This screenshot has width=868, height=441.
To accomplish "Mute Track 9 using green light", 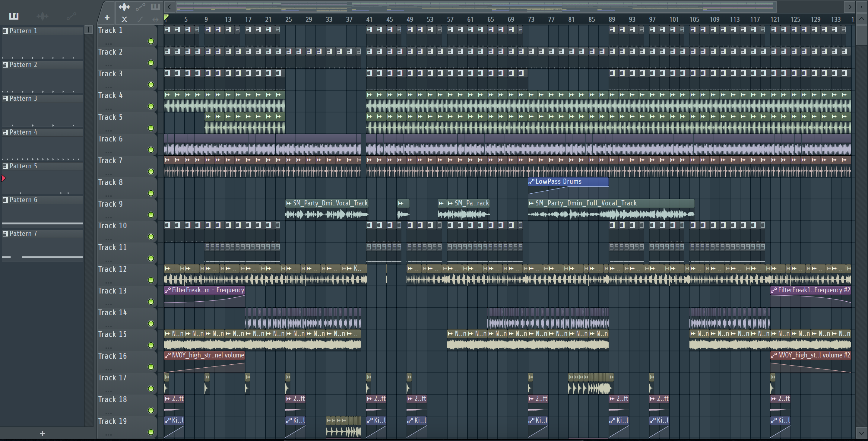I will click(x=151, y=215).
